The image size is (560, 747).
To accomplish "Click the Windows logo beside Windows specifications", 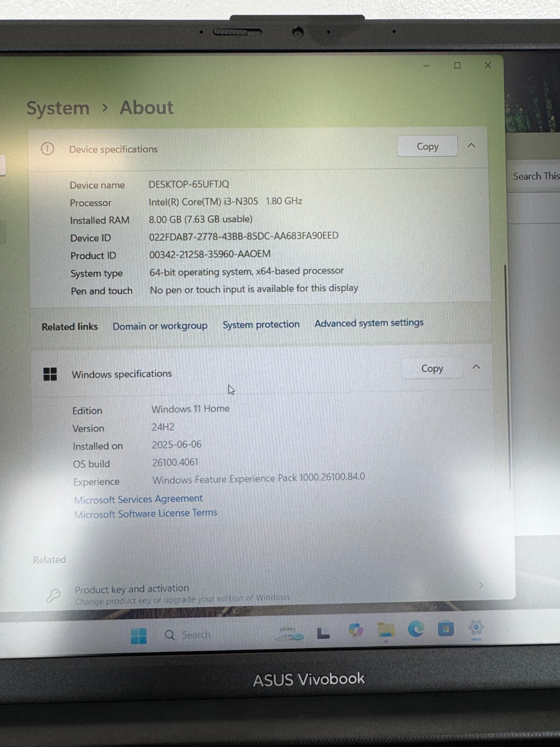I will (x=50, y=374).
